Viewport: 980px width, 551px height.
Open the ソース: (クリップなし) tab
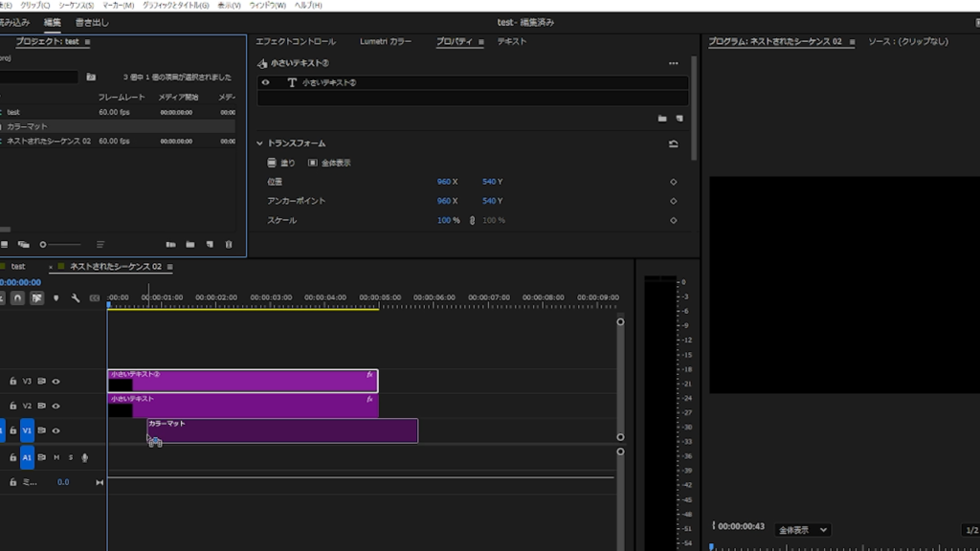pos(908,42)
